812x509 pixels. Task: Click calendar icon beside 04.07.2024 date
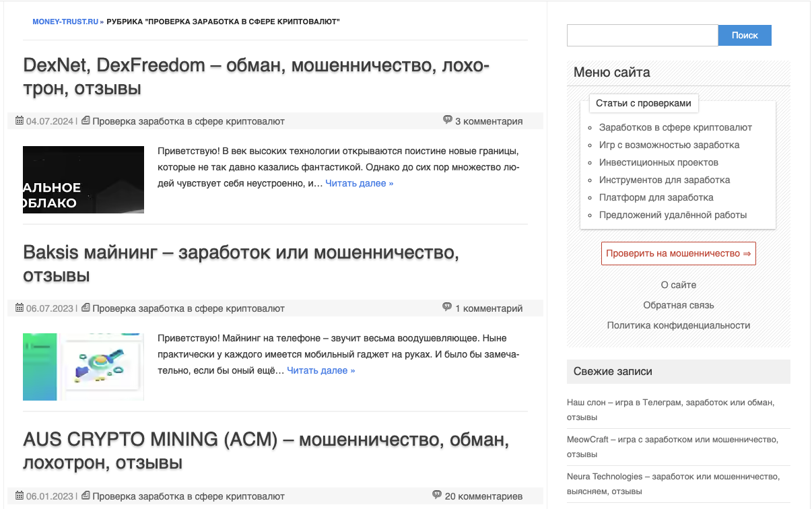[20, 121]
